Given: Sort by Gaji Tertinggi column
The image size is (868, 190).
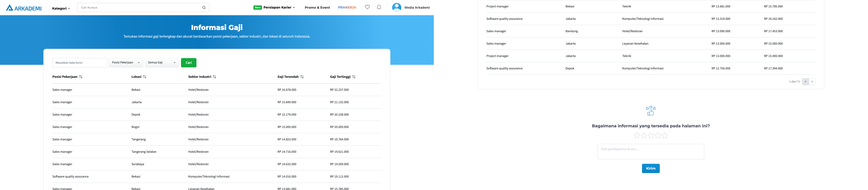Looking at the screenshot, I should (354, 77).
